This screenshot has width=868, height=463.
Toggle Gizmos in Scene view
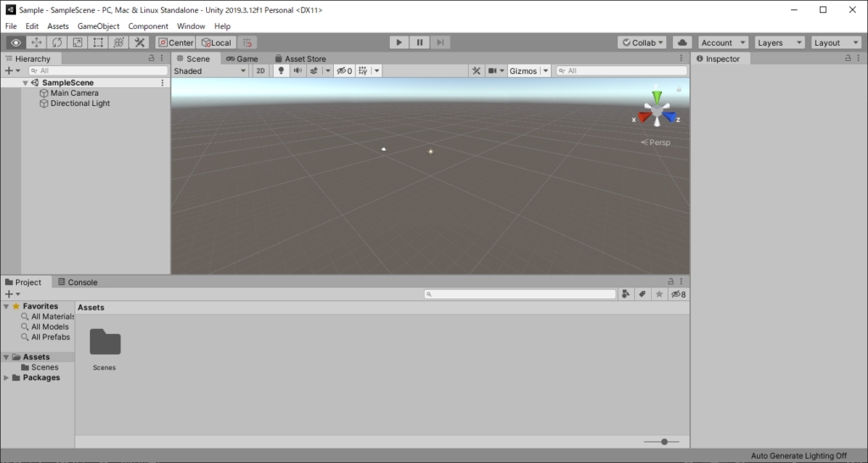523,71
